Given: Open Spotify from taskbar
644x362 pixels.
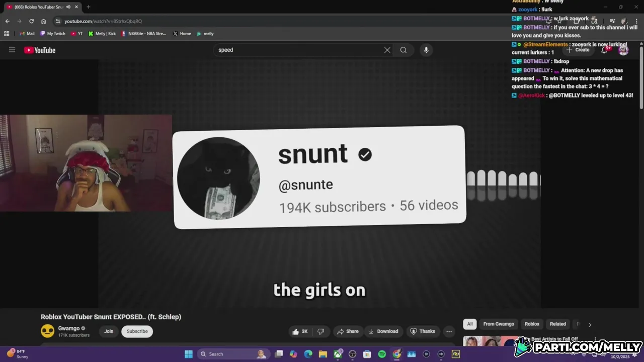Looking at the screenshot, I should pos(382,354).
